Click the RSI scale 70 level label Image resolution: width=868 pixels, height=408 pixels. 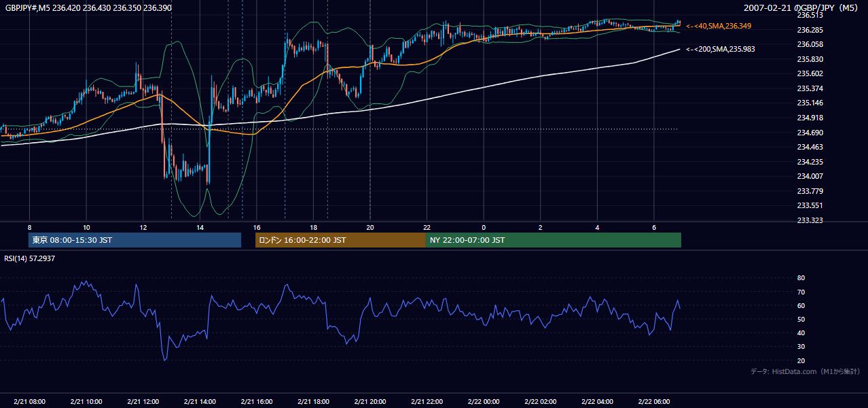point(801,292)
